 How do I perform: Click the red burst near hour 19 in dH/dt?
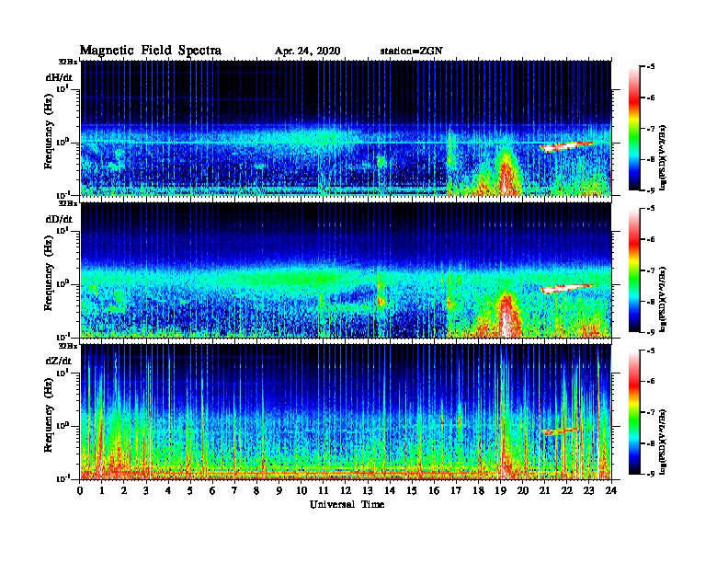click(507, 174)
